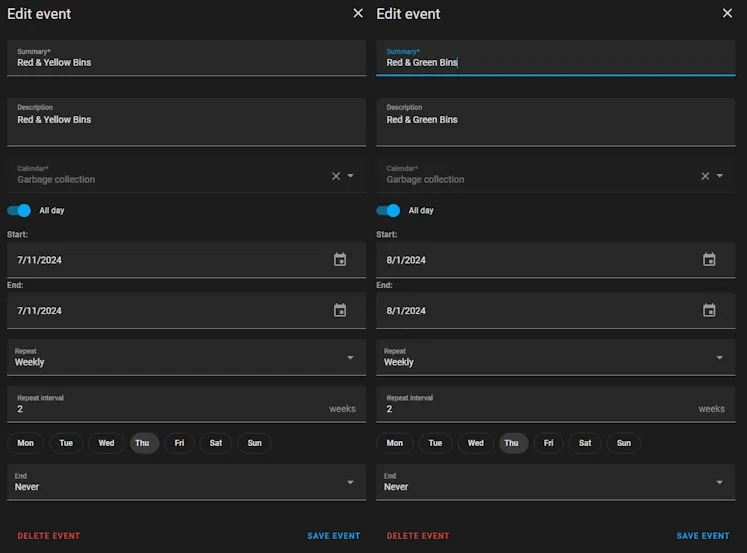The image size is (747, 553).
Task: Open End Never dropdown in Red & Green Bins dialog
Action: pos(555,482)
